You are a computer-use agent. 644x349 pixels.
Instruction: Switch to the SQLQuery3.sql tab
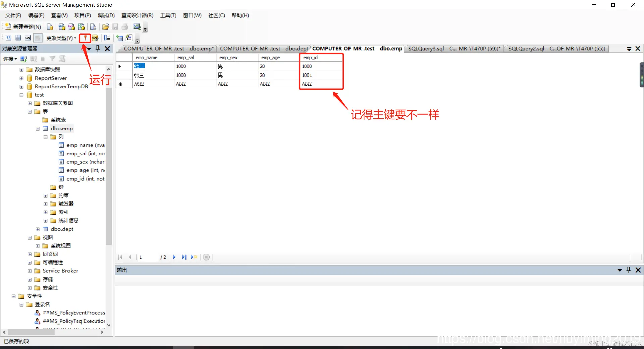[454, 49]
